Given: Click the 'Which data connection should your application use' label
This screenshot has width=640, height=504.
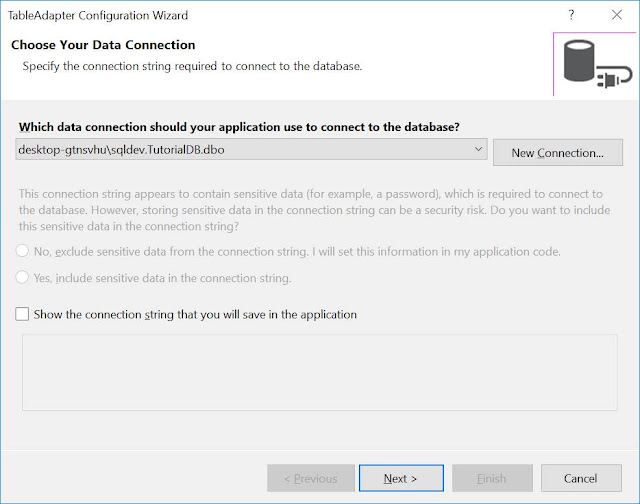Looking at the screenshot, I should [x=239, y=127].
